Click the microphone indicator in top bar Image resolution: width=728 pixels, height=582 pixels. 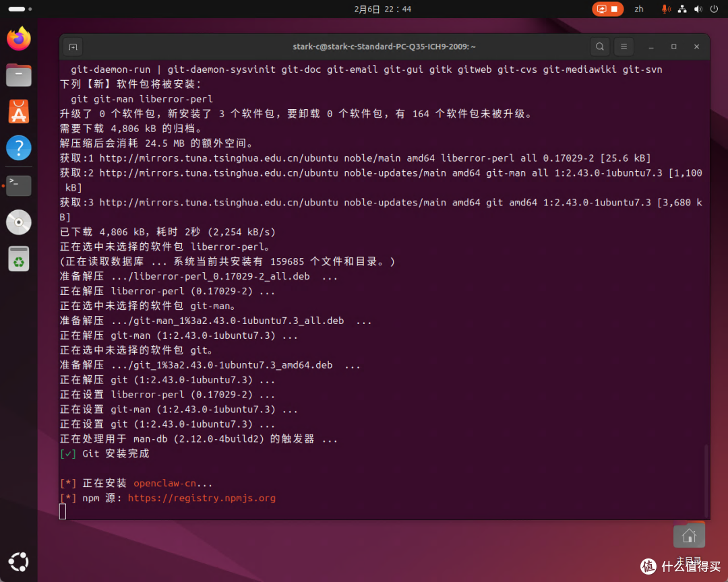point(665,9)
